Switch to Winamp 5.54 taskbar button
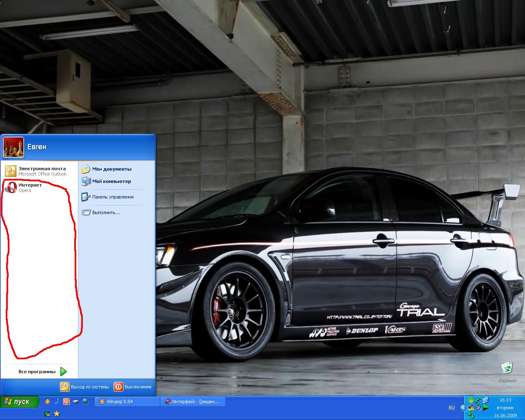The width and height of the screenshot is (525, 420). pyautogui.click(x=127, y=402)
